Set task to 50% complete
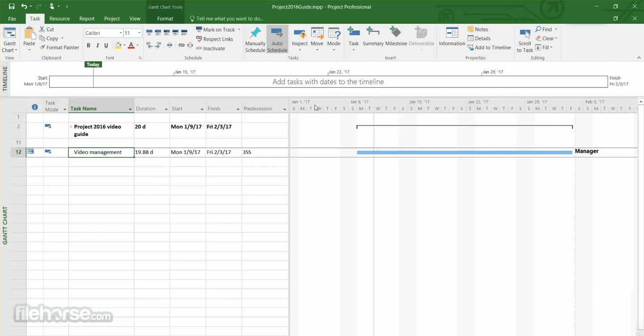The height and width of the screenshot is (336, 644). pos(166,33)
